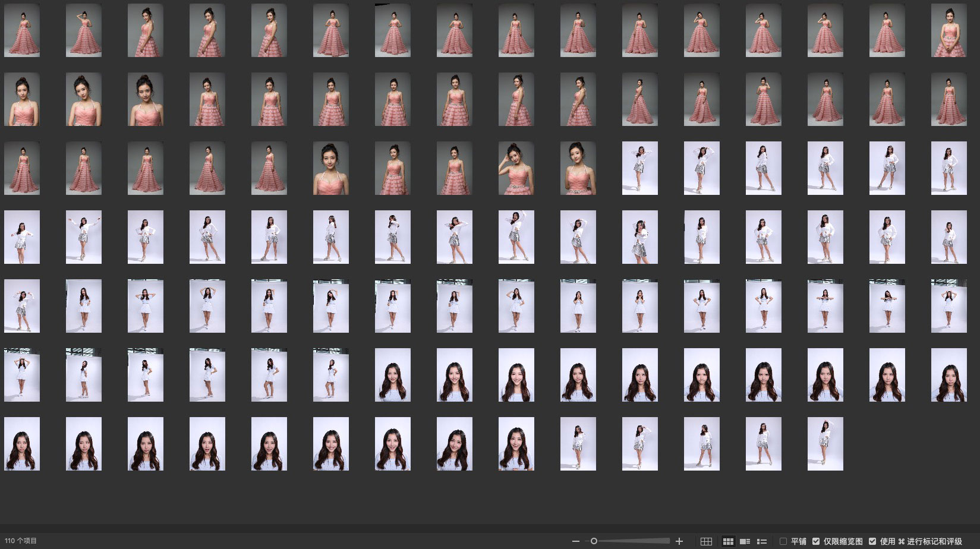
Task: Pick the last thumbnail in the fourth row
Action: tap(949, 237)
